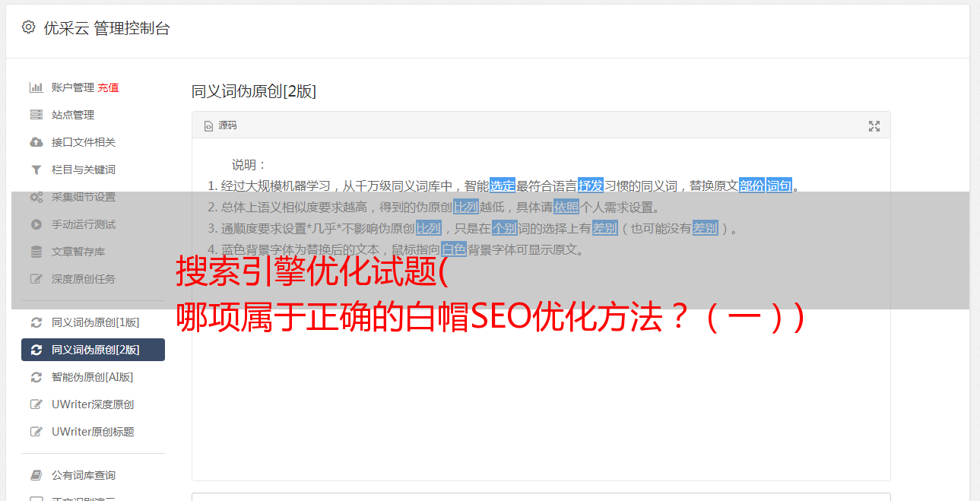Open UWriter原创标题 menu entry
The width and height of the screenshot is (980, 501).
tap(93, 432)
